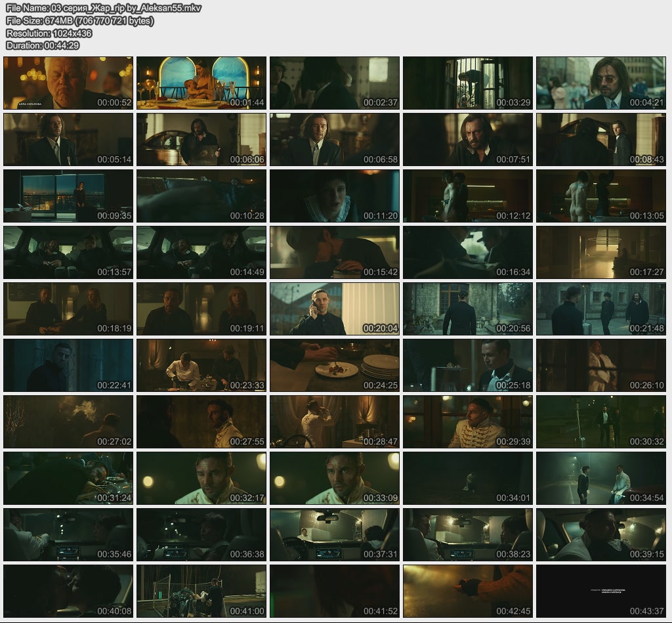Open the thumbnail timestamped 00:26:10

point(600,365)
